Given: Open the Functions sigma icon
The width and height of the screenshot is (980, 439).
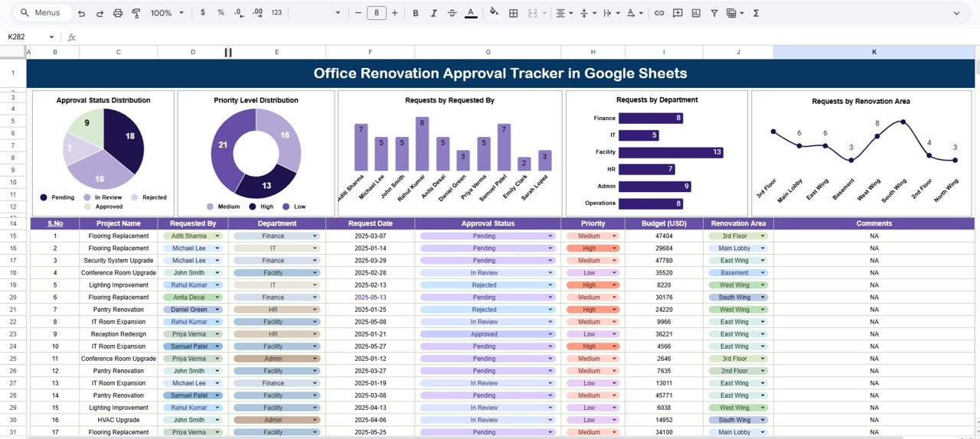Looking at the screenshot, I should [756, 13].
